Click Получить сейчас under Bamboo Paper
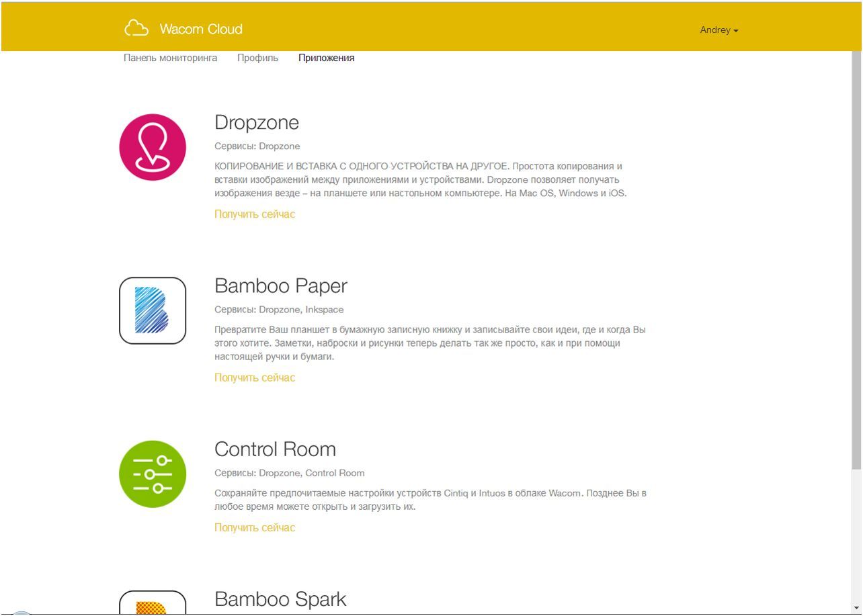 tap(255, 378)
